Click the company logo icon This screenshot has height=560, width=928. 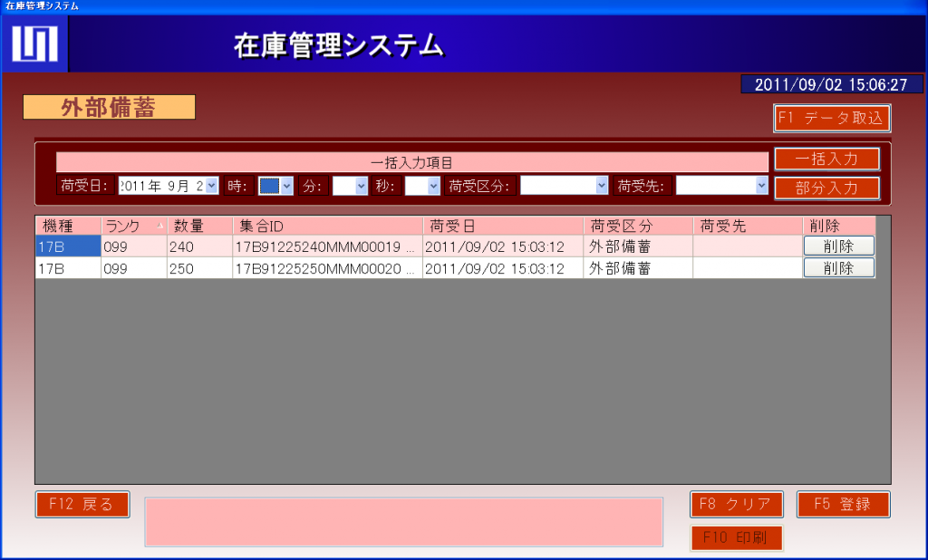pos(35,43)
